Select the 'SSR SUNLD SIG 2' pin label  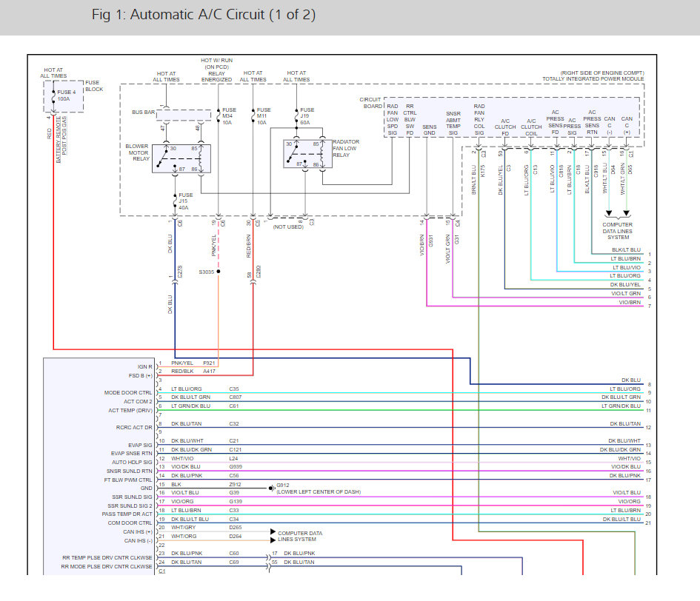130,506
